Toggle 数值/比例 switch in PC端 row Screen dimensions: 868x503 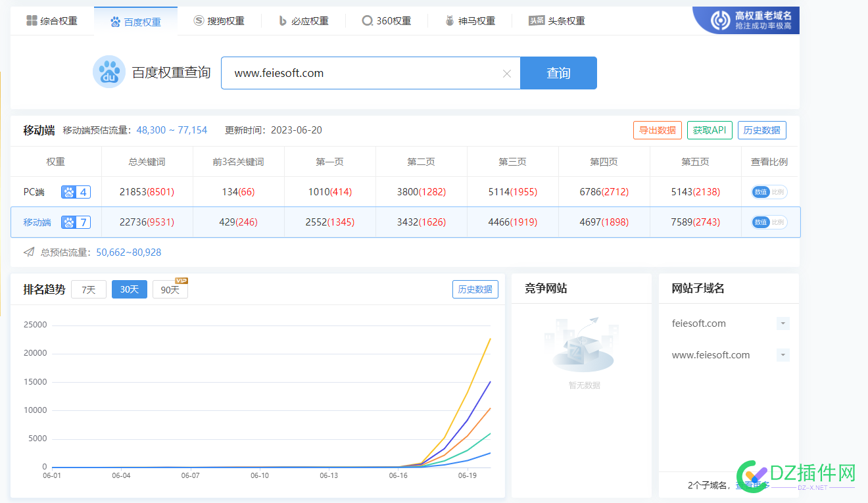pos(769,192)
